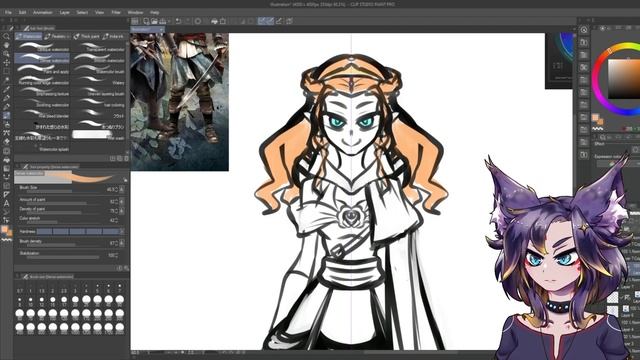Switch to Watercolor sub tool group
640x360 pixels.
28,36
